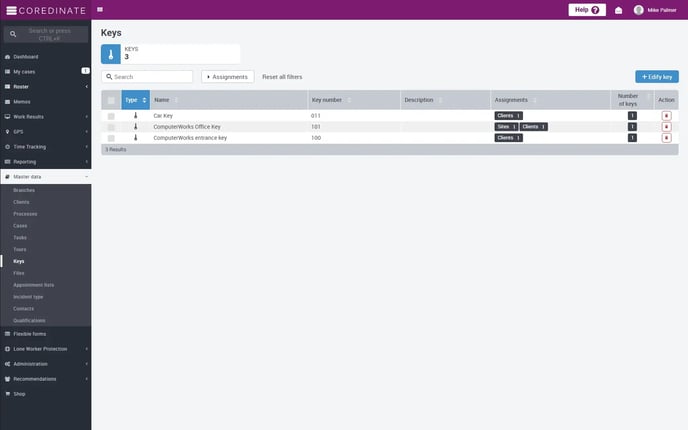Click the blue Keys counter icon

(x=110, y=54)
